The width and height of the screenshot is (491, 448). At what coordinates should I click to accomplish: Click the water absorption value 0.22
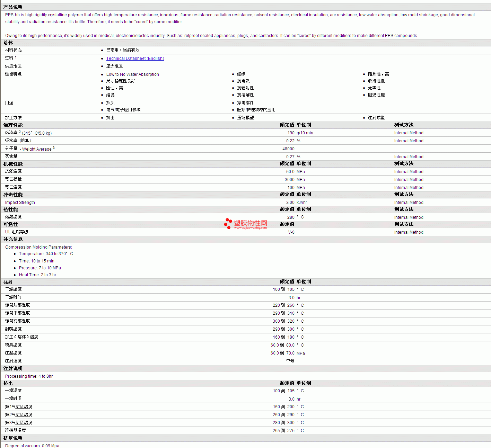pyautogui.click(x=290, y=141)
